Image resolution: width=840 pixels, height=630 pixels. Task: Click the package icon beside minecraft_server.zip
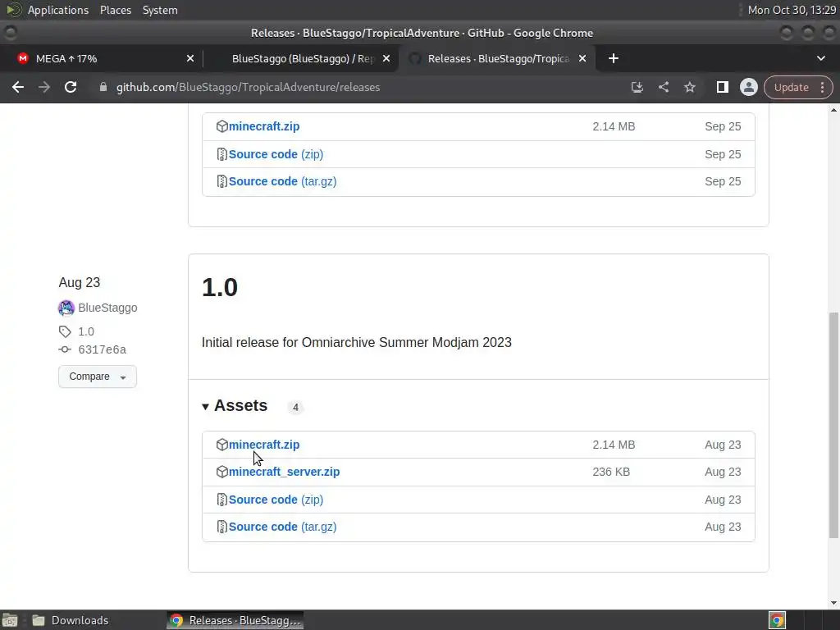pyautogui.click(x=221, y=472)
